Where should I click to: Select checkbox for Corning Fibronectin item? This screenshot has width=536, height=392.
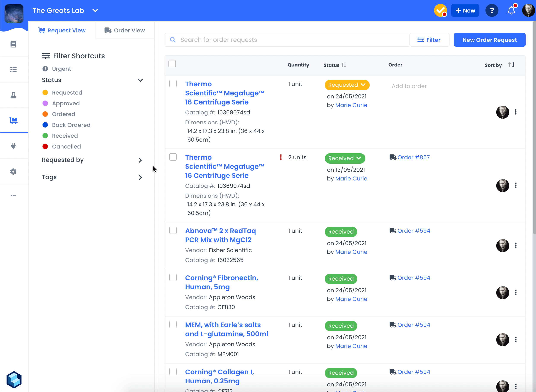[173, 277]
